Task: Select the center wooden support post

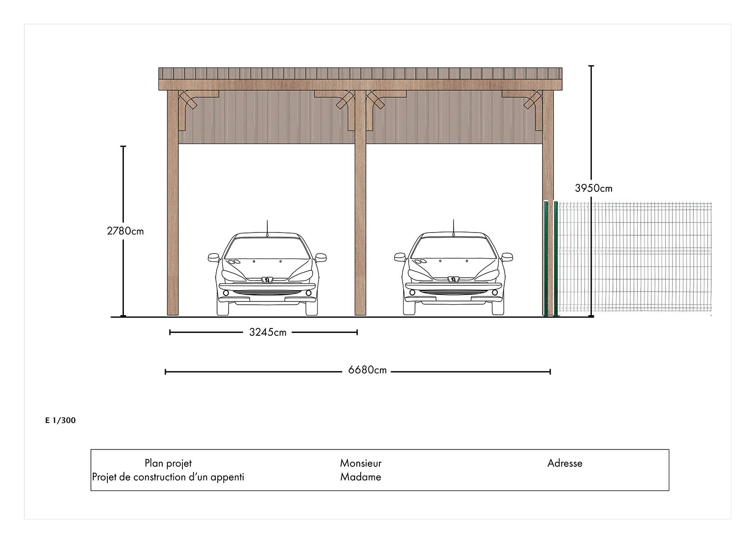Action: tap(361, 206)
